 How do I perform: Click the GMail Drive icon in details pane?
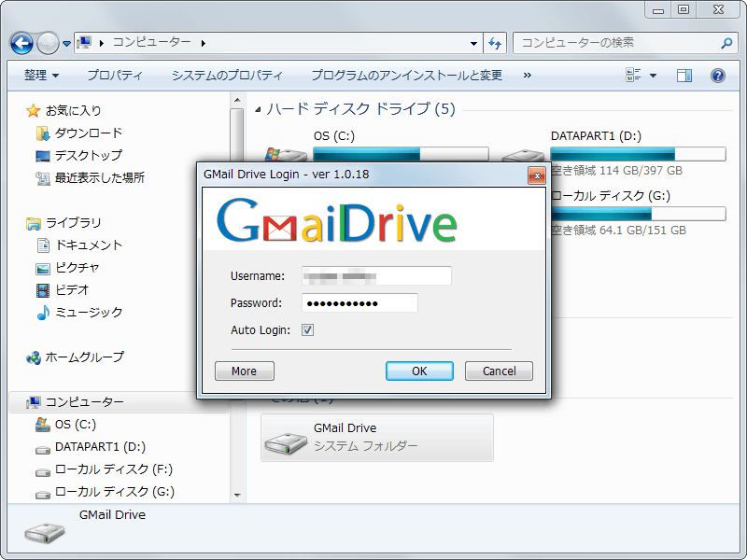44,533
